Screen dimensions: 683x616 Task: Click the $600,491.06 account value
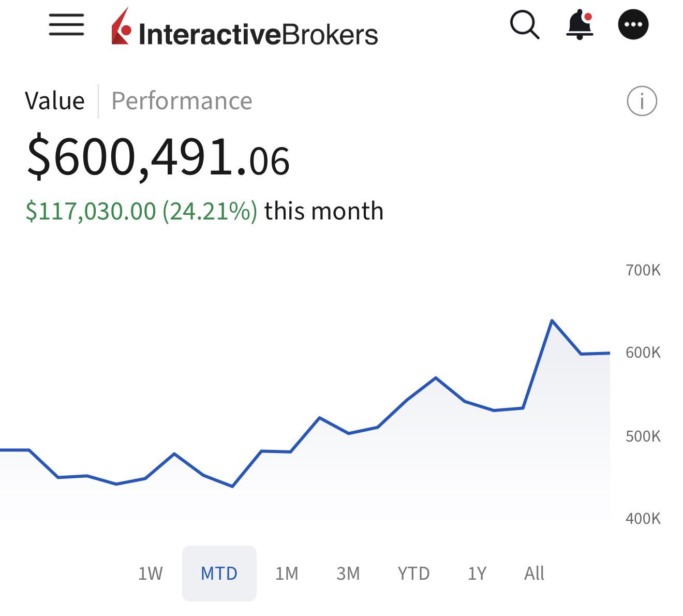click(x=158, y=157)
